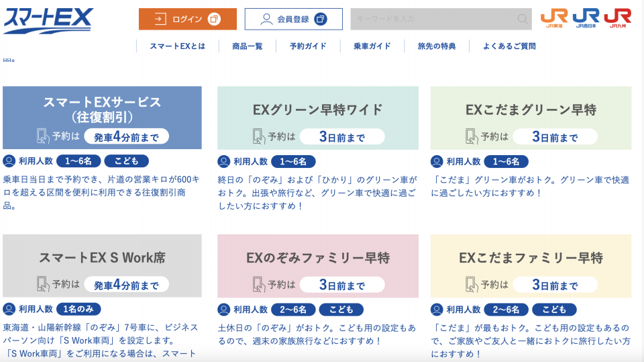Click person icon beside 利用人数 under EXこだまグリーン早特

437,162
